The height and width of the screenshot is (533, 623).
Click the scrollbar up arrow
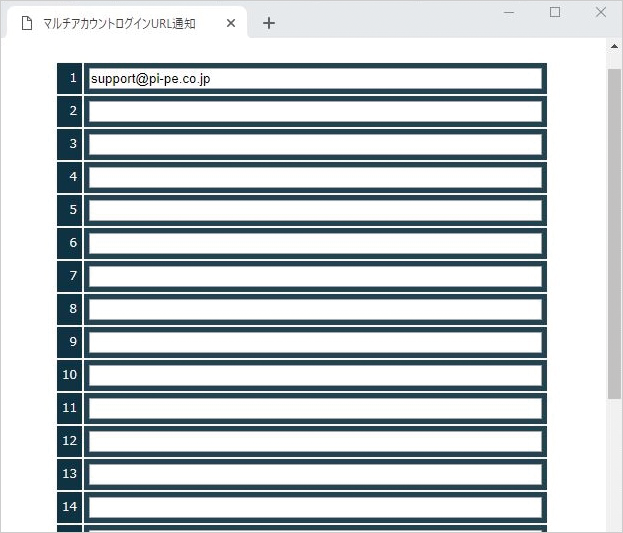(x=614, y=46)
